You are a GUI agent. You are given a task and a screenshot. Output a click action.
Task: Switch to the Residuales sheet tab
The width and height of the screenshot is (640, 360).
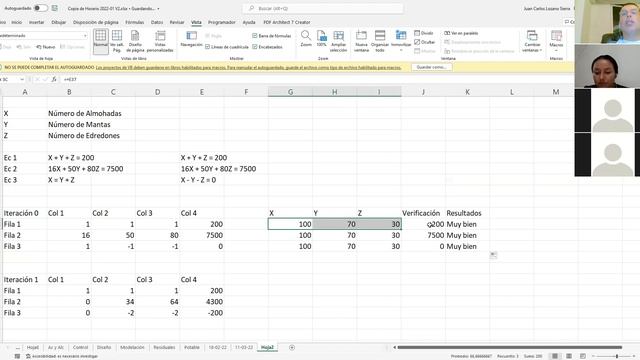(x=164, y=347)
